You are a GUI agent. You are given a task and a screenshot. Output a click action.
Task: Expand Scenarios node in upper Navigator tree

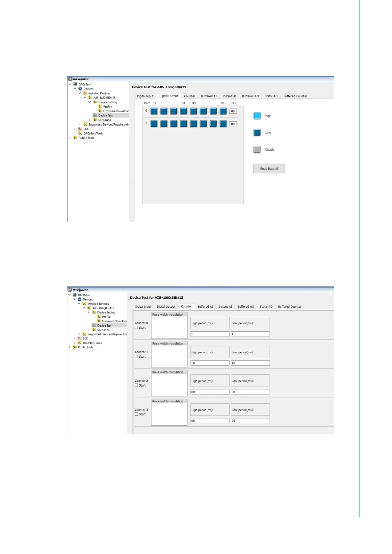[90, 120]
